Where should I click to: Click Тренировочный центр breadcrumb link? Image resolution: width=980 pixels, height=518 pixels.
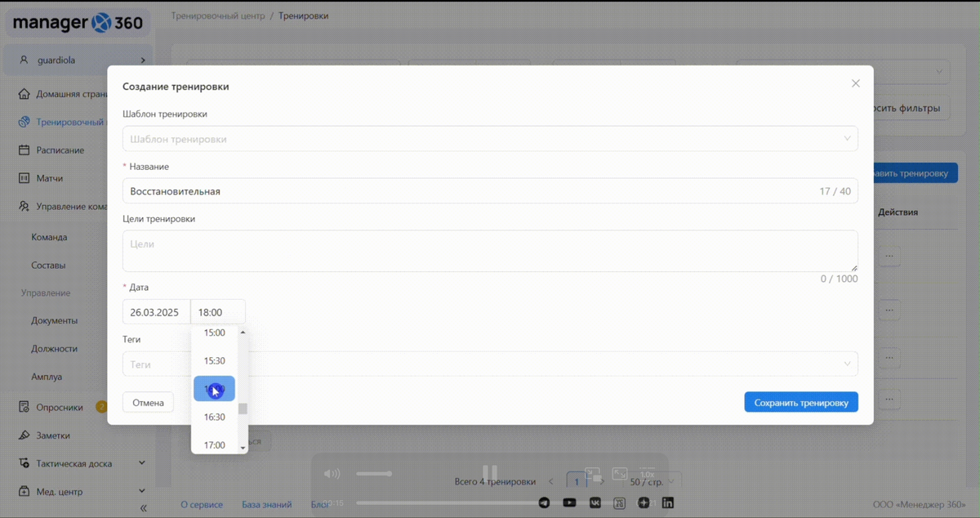click(x=218, y=16)
